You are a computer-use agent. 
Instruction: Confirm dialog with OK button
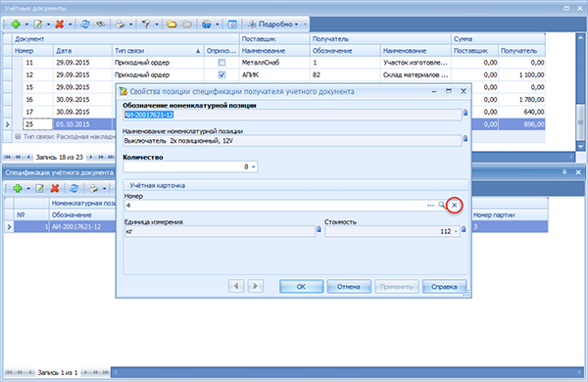(301, 286)
